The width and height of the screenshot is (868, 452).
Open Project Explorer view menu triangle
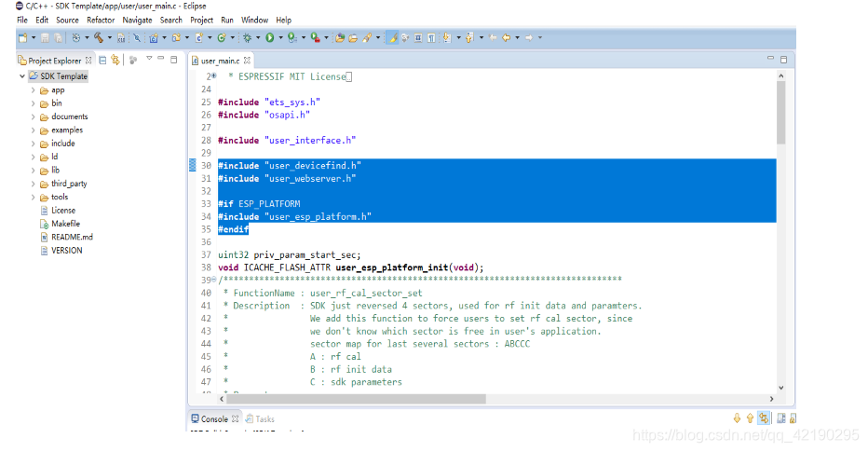click(149, 58)
